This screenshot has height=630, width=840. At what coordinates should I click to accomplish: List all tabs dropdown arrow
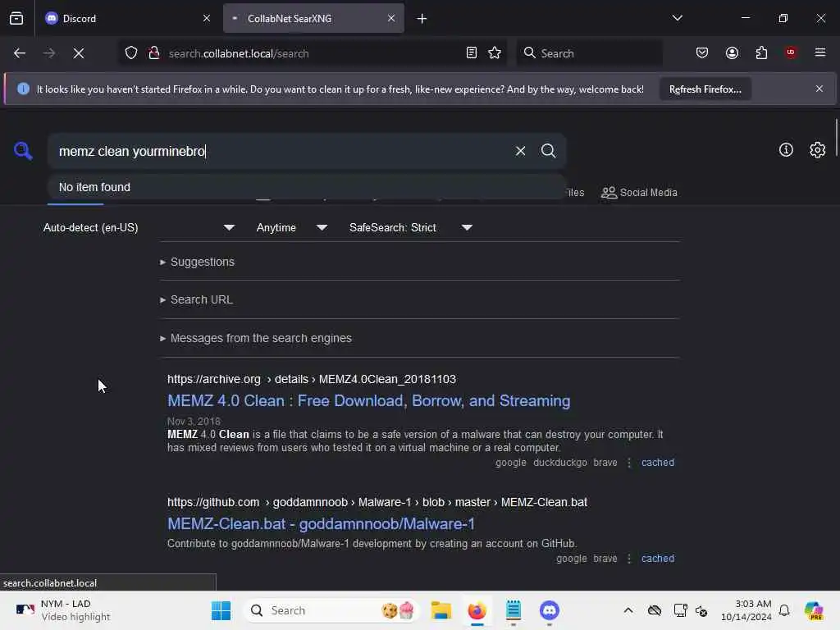pyautogui.click(x=677, y=18)
